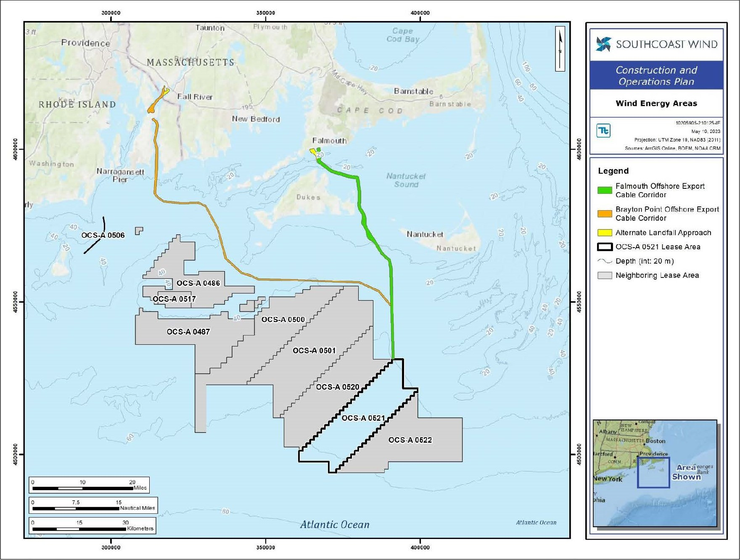Screen dimensions: 740x560
Task: Click the gray Neighboring Lease Area swatch
Action: [x=605, y=275]
